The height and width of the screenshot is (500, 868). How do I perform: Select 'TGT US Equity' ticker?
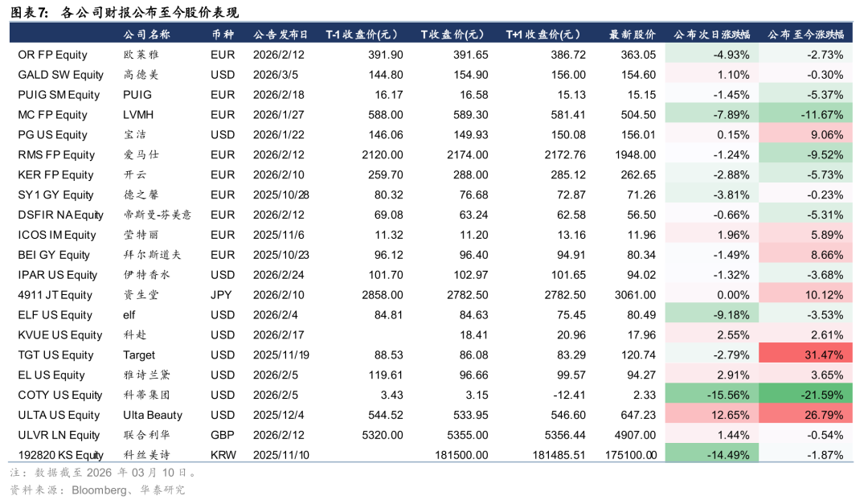click(55, 355)
